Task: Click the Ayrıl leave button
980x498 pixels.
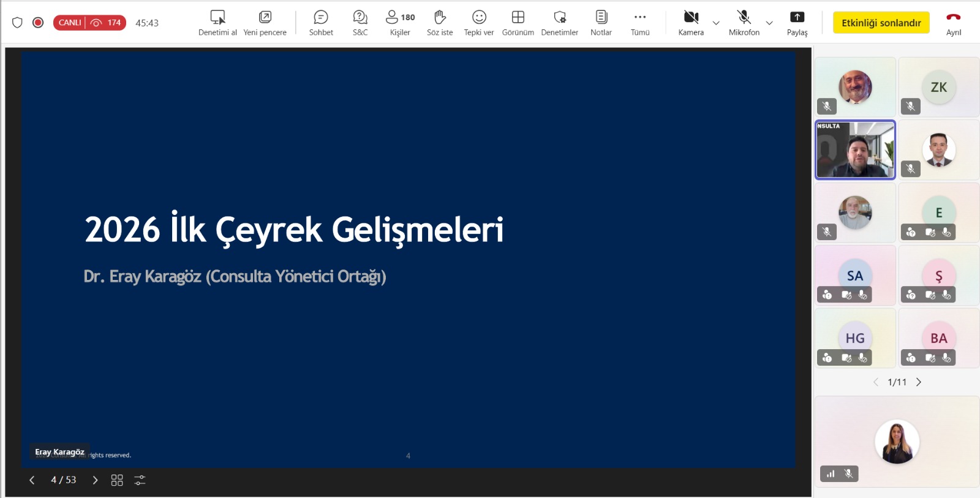Action: [x=954, y=23]
